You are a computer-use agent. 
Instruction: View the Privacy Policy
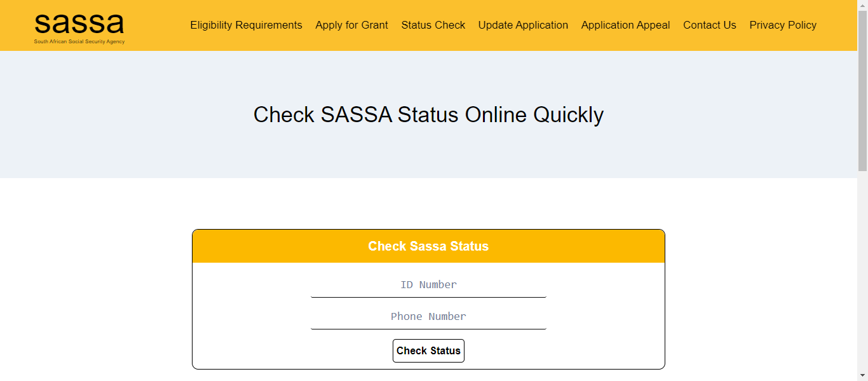783,25
